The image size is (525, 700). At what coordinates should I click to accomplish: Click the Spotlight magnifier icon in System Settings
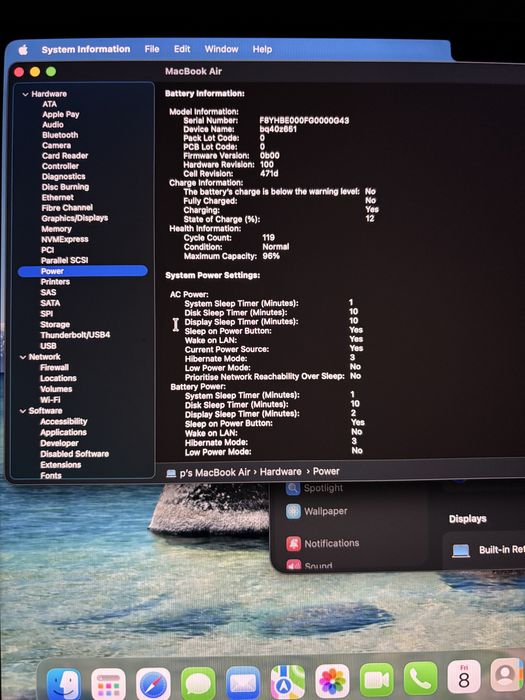point(293,488)
